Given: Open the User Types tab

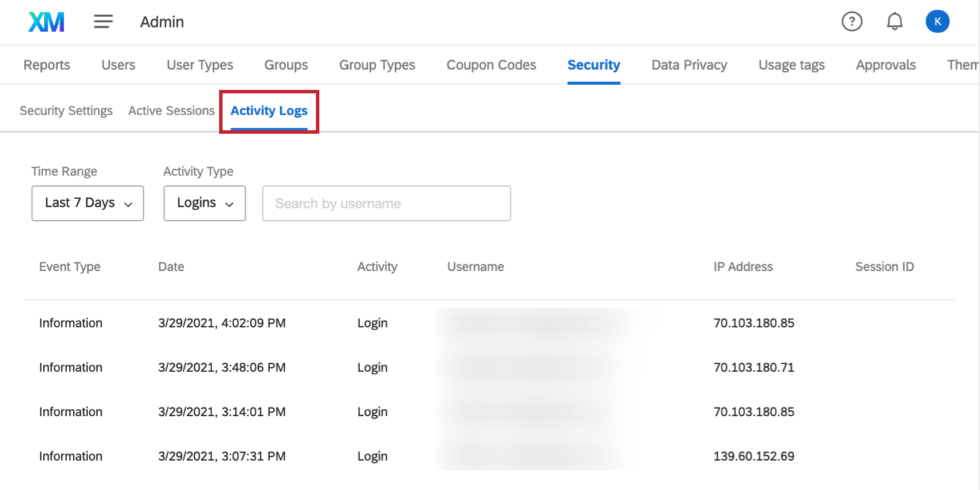Looking at the screenshot, I should (x=200, y=65).
